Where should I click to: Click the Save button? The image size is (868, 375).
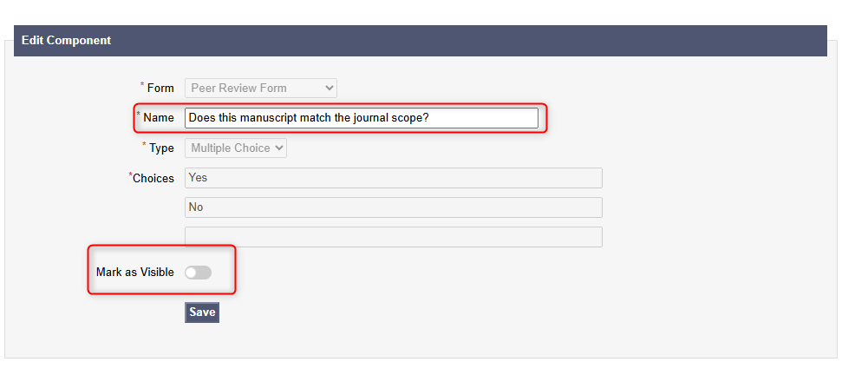point(202,312)
